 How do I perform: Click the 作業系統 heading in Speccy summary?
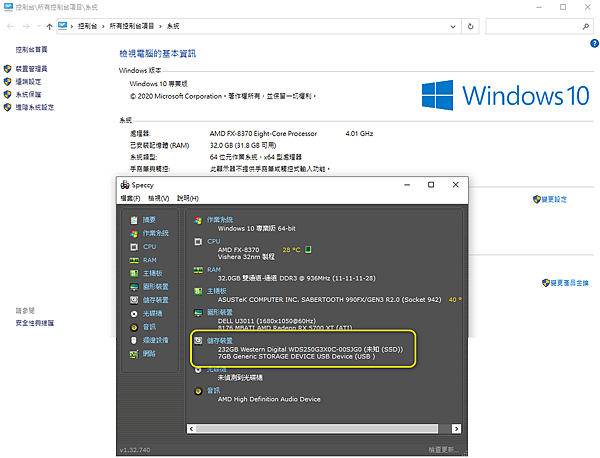(x=220, y=220)
